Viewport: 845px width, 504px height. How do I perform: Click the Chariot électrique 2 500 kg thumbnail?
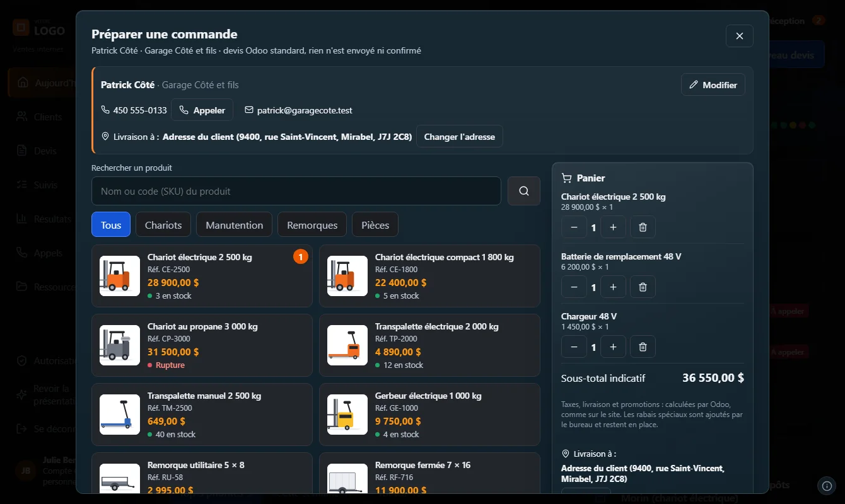point(120,276)
